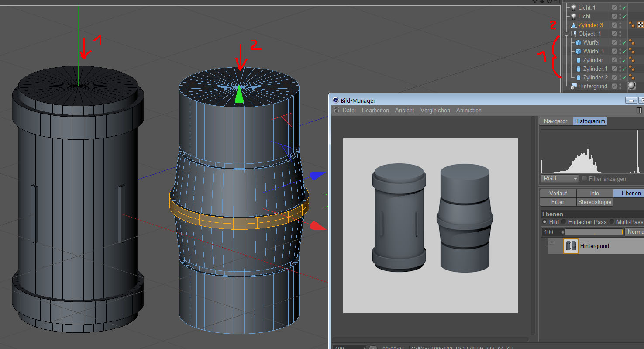The height and width of the screenshot is (349, 644).
Task: Click the Hintergrund background object icon
Action: coord(574,86)
